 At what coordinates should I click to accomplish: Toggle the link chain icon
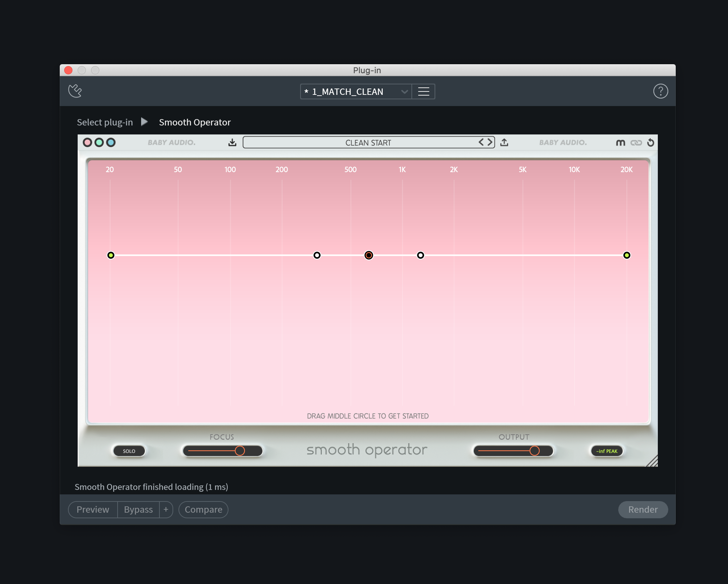(x=636, y=143)
